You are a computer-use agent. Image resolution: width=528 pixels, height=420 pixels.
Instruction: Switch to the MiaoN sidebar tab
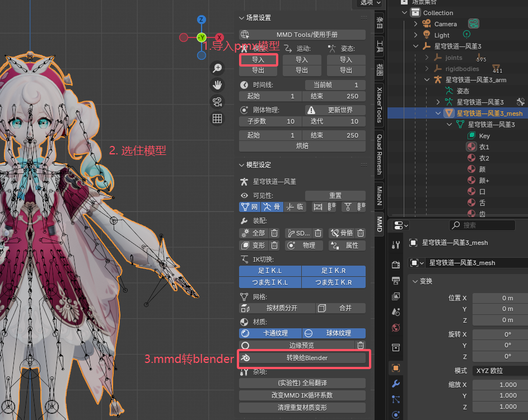[x=380, y=195]
